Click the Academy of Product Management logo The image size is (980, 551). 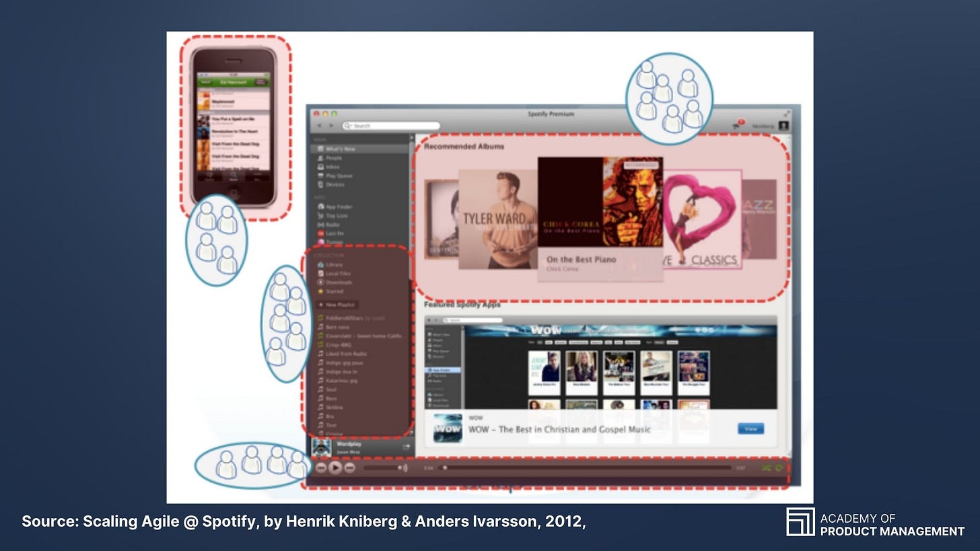[x=875, y=522]
